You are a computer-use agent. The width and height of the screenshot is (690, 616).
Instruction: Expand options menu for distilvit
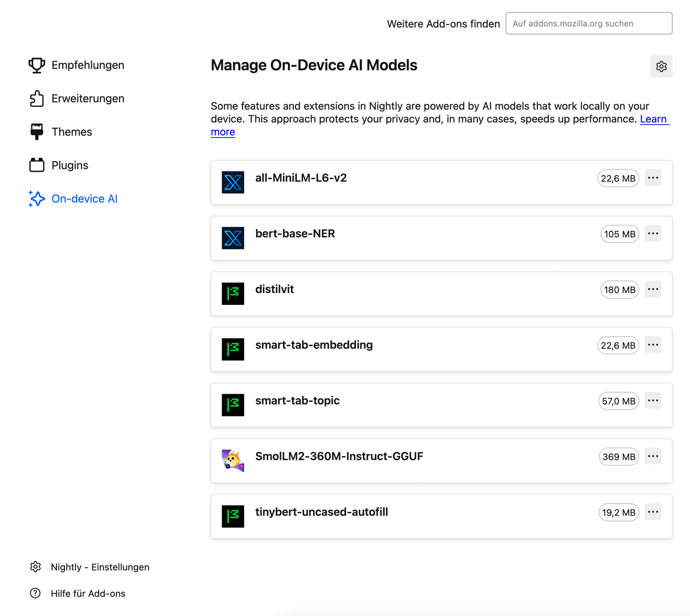click(653, 290)
